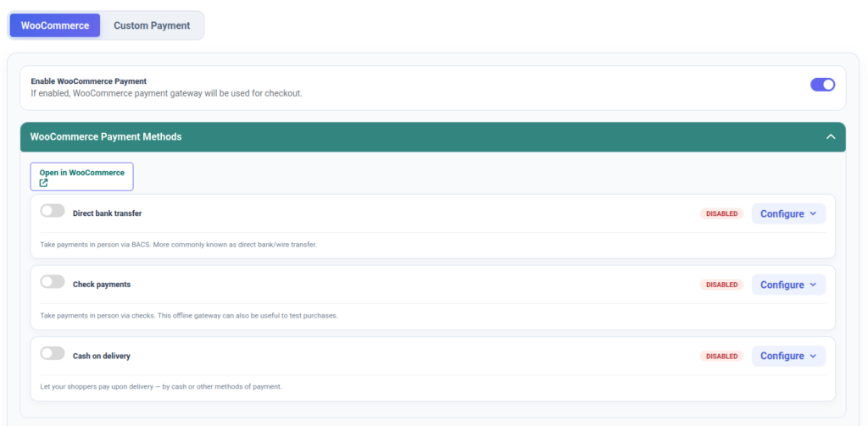Switch to the WooCommerce tab

(55, 25)
